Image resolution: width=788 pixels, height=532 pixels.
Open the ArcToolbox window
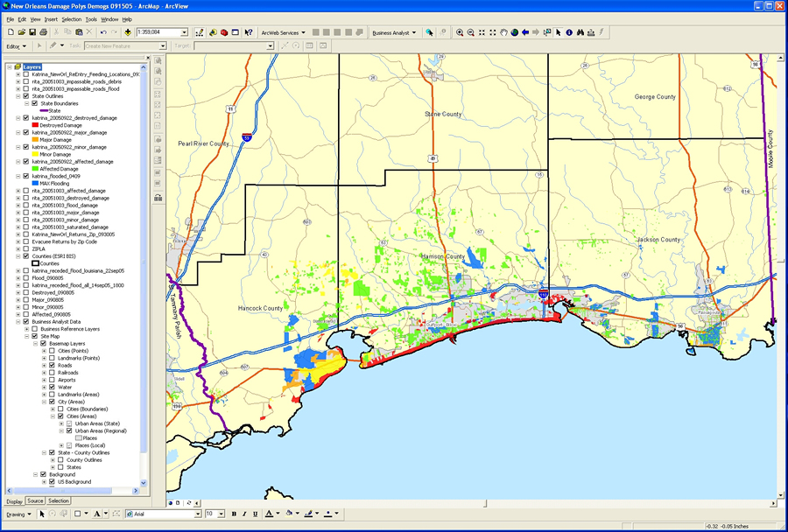pyautogui.click(x=224, y=32)
